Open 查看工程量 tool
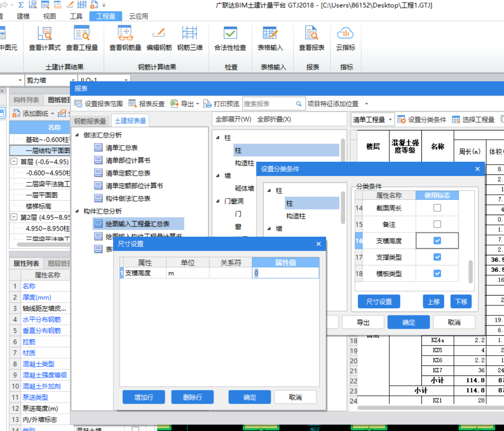 point(82,38)
